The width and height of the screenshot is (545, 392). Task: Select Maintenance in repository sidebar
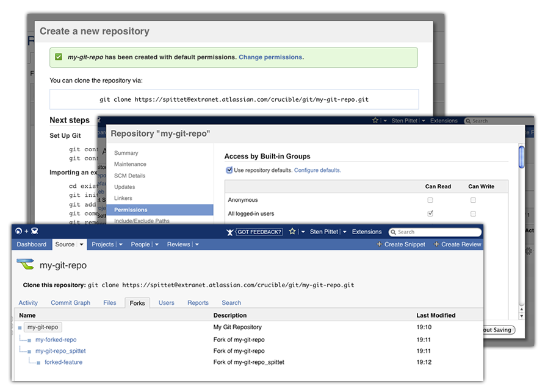pyautogui.click(x=130, y=164)
